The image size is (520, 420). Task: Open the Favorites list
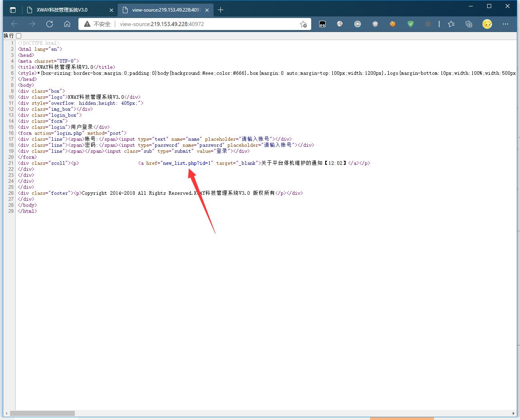pos(451,24)
